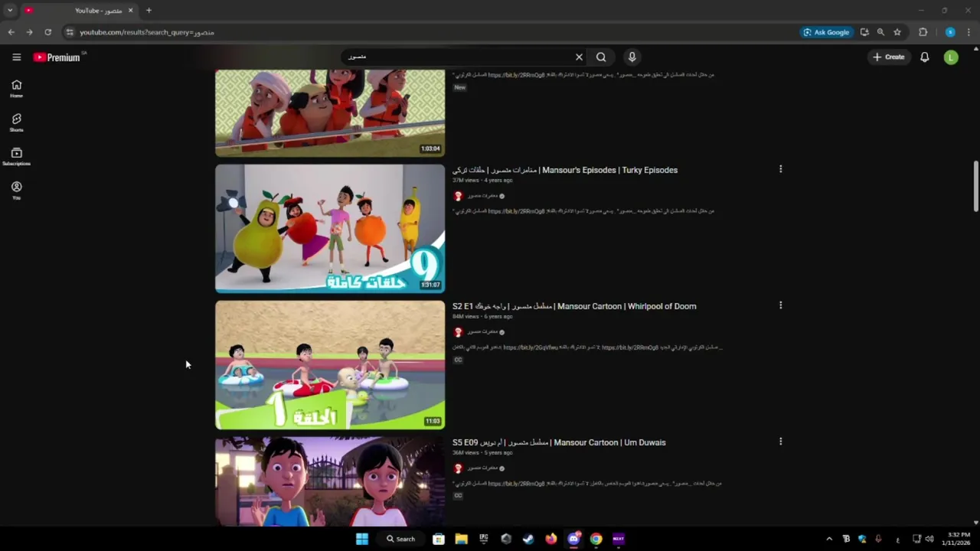Show hidden system tray icons

[x=829, y=539]
